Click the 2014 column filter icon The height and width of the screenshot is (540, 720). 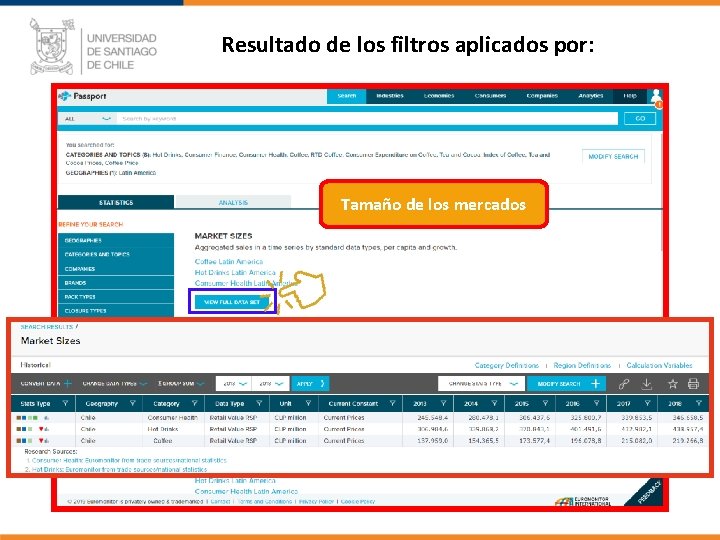495,403
